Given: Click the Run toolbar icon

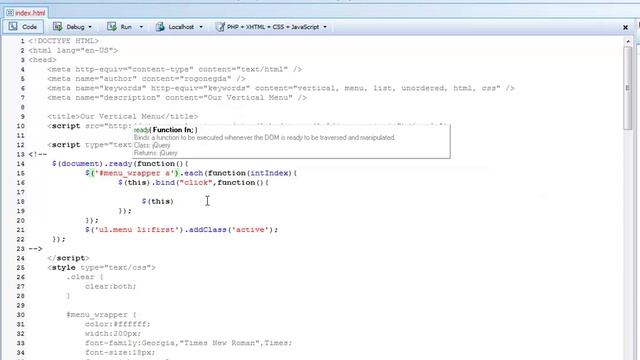Looking at the screenshot, I should click(x=111, y=27).
